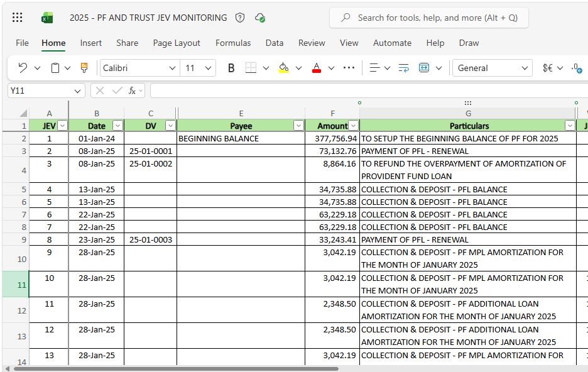
Task: Select column G header
Action: [468, 113]
